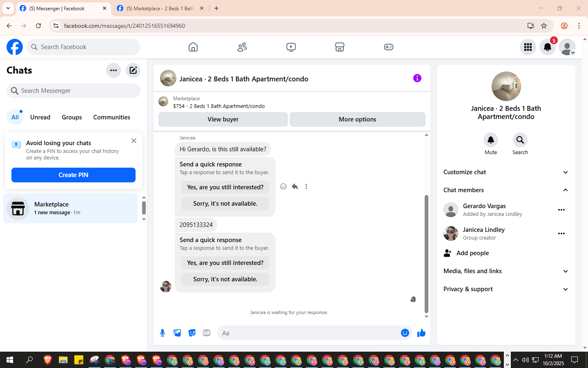The width and height of the screenshot is (588, 368).
Task: Focus the Aa message input field
Action: coord(308,333)
